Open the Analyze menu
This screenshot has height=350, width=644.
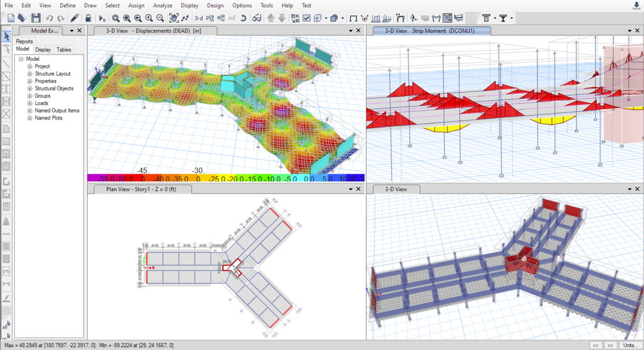[162, 5]
